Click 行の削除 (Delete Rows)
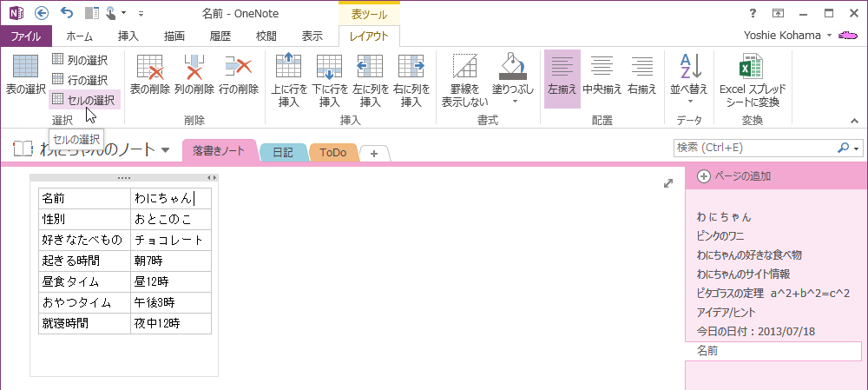 coord(239,76)
